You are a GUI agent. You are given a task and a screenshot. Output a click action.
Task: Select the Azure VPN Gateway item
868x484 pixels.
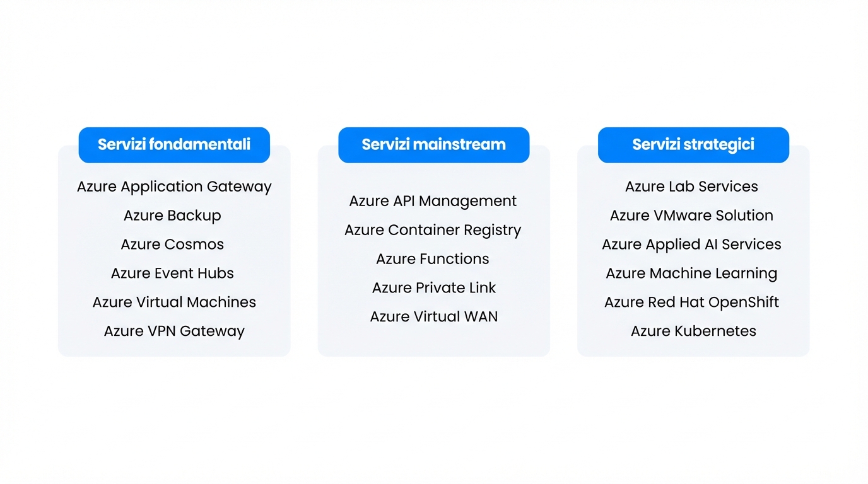point(174,331)
